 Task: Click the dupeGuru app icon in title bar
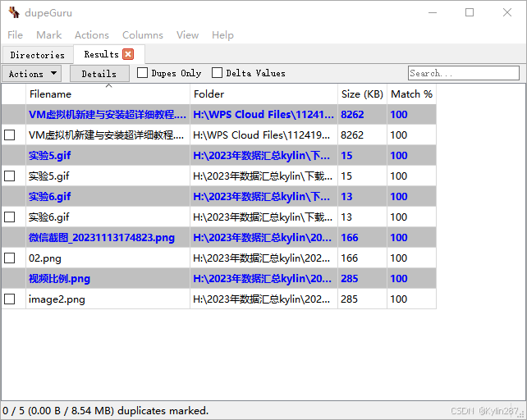point(14,12)
